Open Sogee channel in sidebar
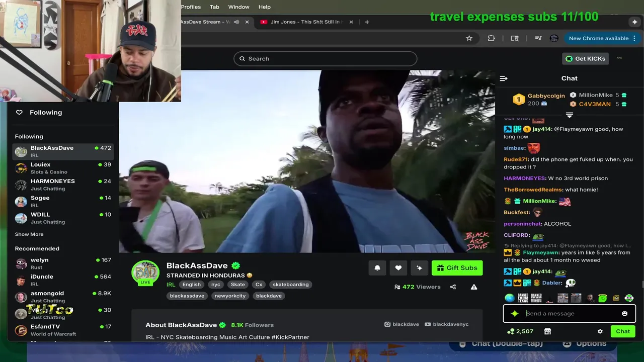This screenshot has width=644, height=362. coord(63,201)
